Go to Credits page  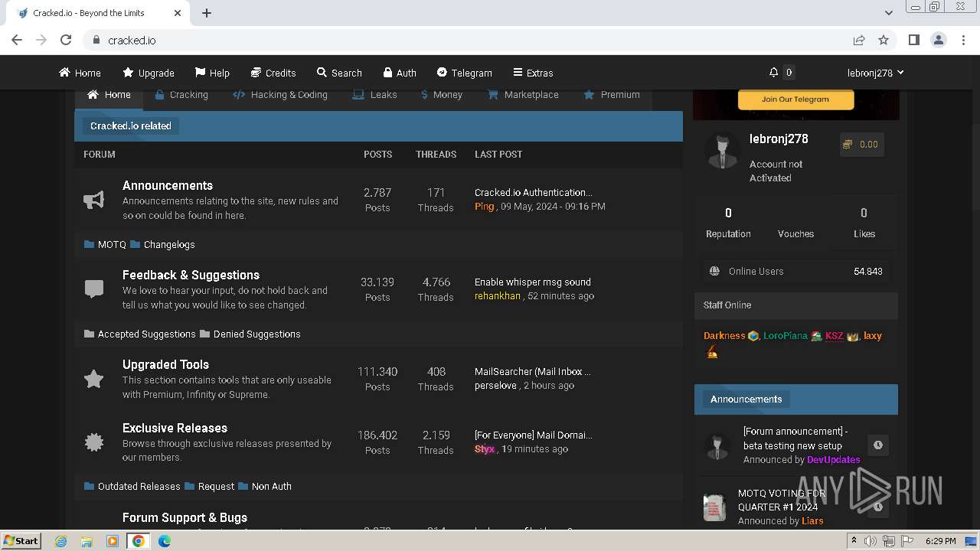click(x=273, y=73)
